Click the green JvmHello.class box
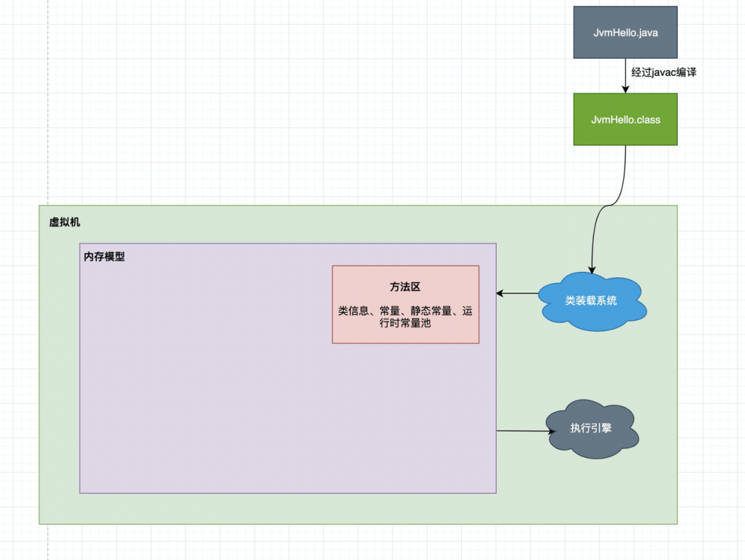745x560 pixels. (625, 119)
